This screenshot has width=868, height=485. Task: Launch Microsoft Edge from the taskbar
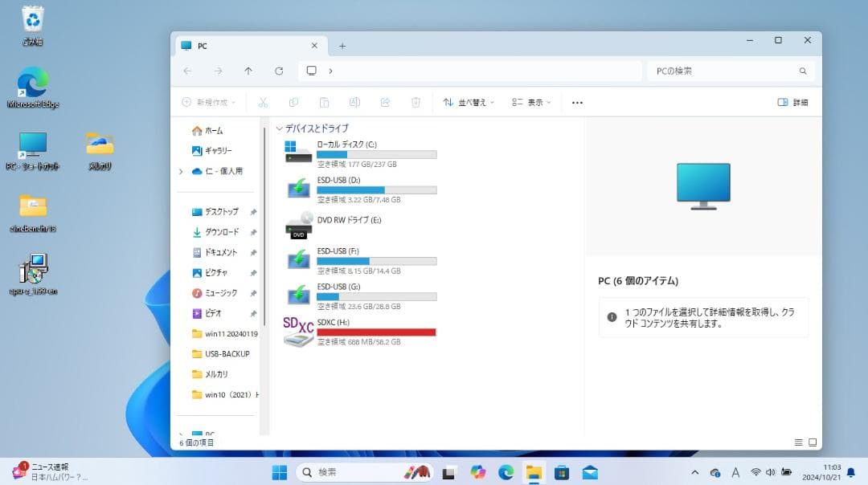click(505, 472)
